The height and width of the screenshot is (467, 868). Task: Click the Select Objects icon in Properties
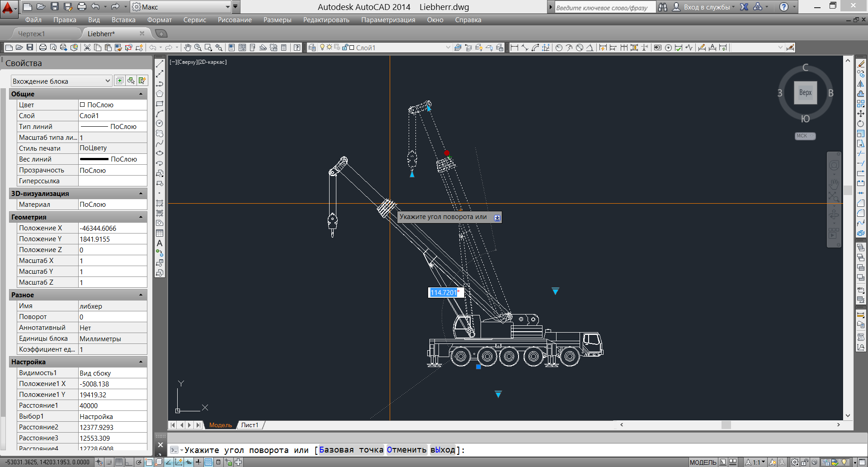pos(131,81)
